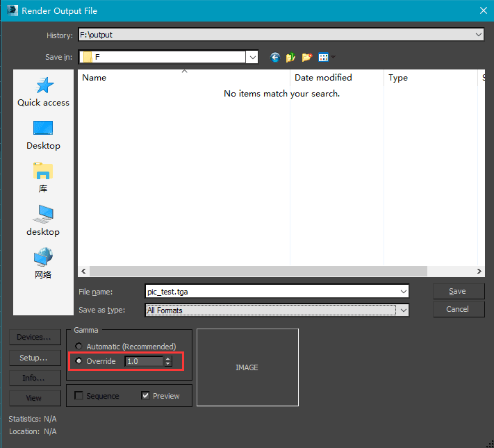Create a new folder
494x448 pixels.
[306, 57]
